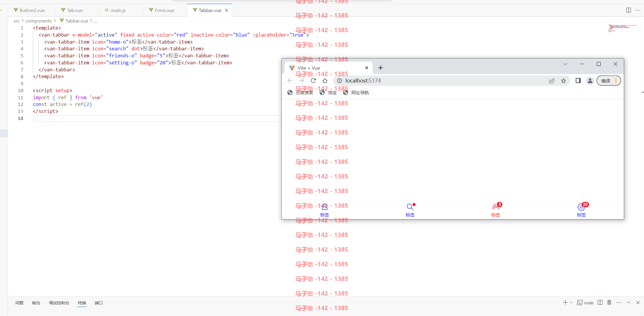Bookmark this page with star icon
The height and width of the screenshot is (316, 644).
point(563,81)
